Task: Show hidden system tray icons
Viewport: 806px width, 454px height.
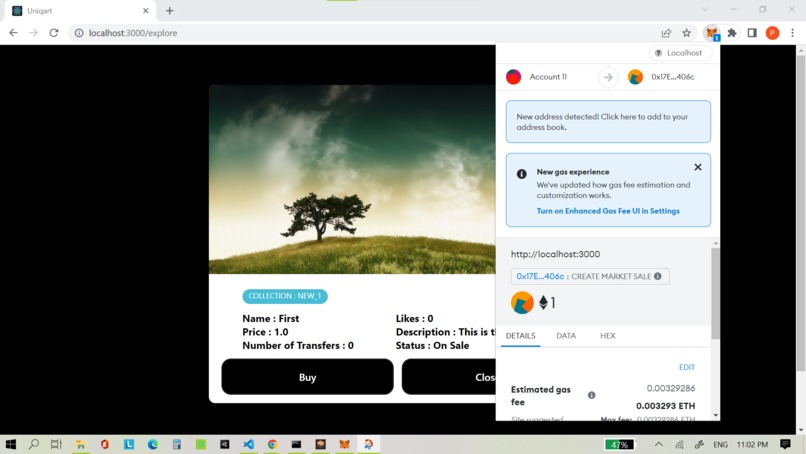Action: tap(658, 444)
